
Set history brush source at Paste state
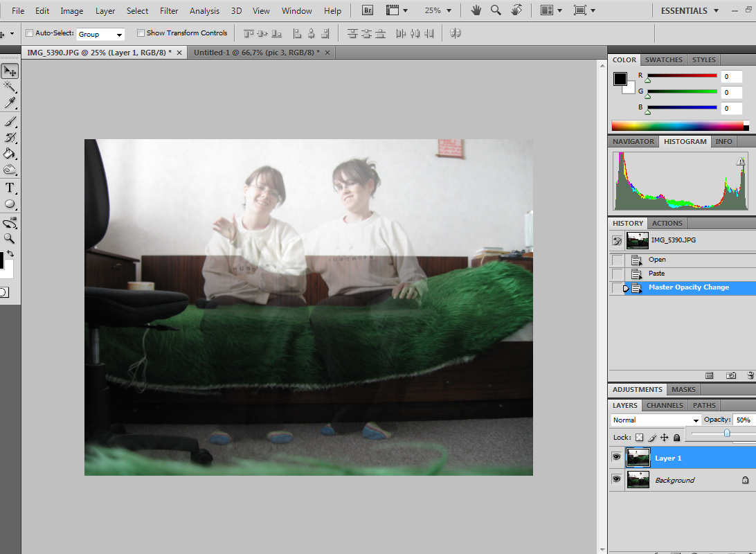coord(617,274)
